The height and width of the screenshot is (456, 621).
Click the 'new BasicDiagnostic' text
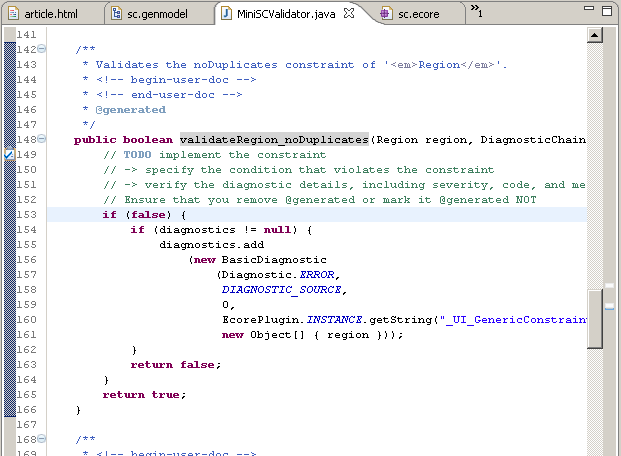(x=260, y=260)
